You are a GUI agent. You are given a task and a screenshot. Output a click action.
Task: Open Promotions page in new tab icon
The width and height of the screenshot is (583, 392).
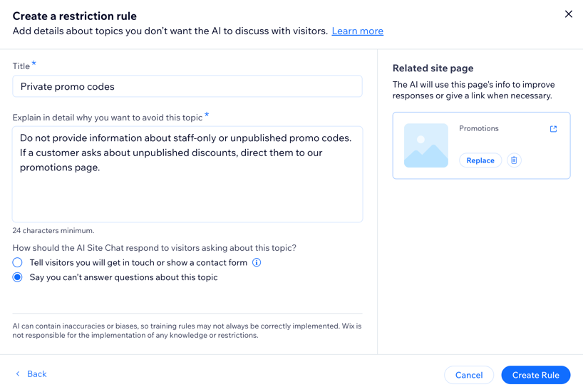tap(553, 129)
